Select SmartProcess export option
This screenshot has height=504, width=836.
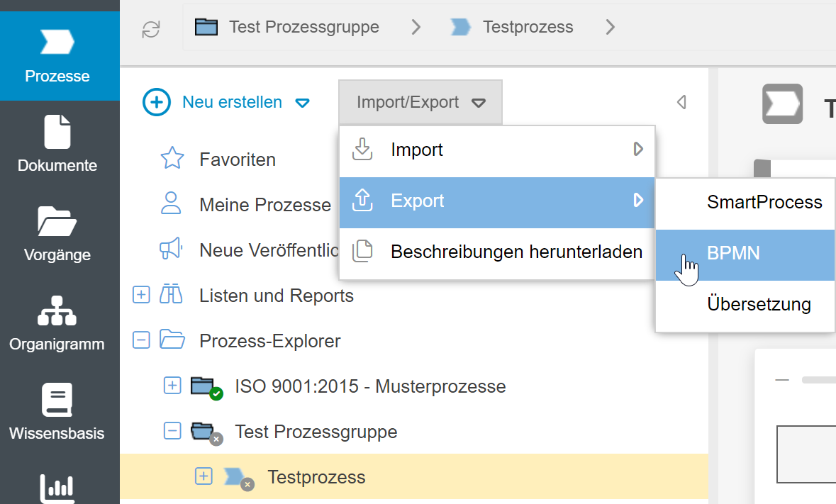764,203
